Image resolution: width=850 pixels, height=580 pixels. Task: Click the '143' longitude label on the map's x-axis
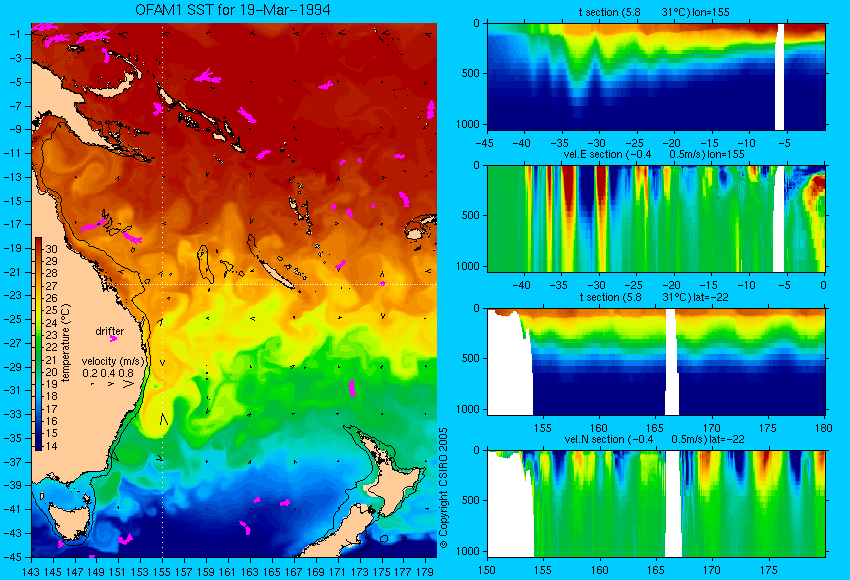(x=31, y=571)
